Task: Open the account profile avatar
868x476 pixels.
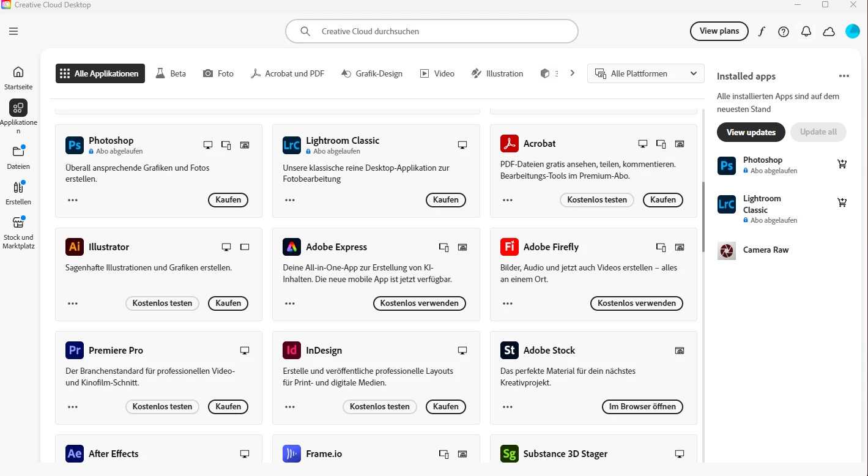Action: (x=853, y=31)
